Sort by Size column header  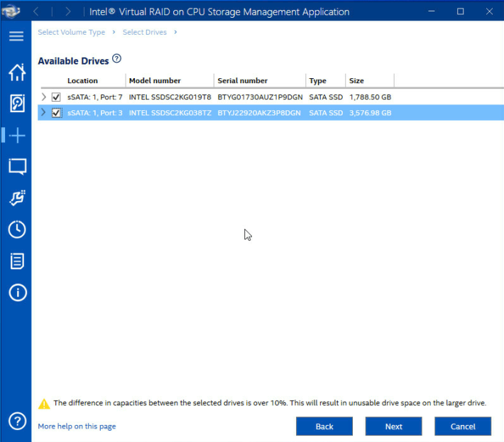[356, 81]
